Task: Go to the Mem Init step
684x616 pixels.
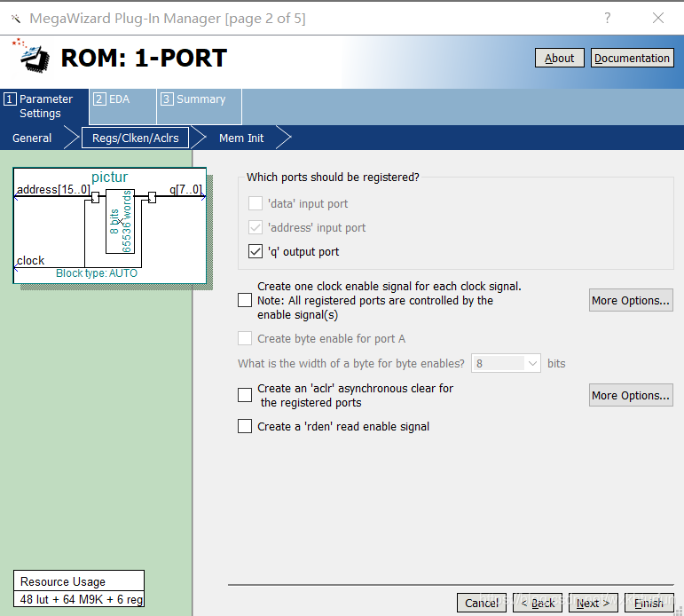Action: pos(241,138)
